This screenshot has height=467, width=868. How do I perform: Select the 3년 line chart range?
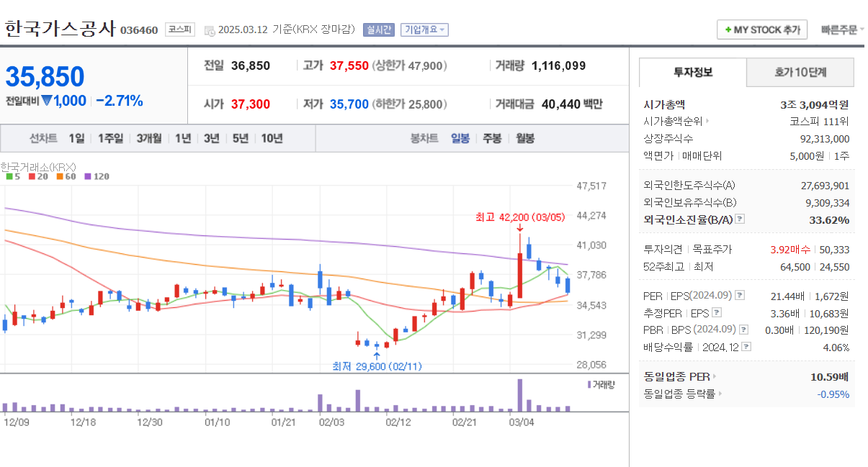[x=211, y=138]
